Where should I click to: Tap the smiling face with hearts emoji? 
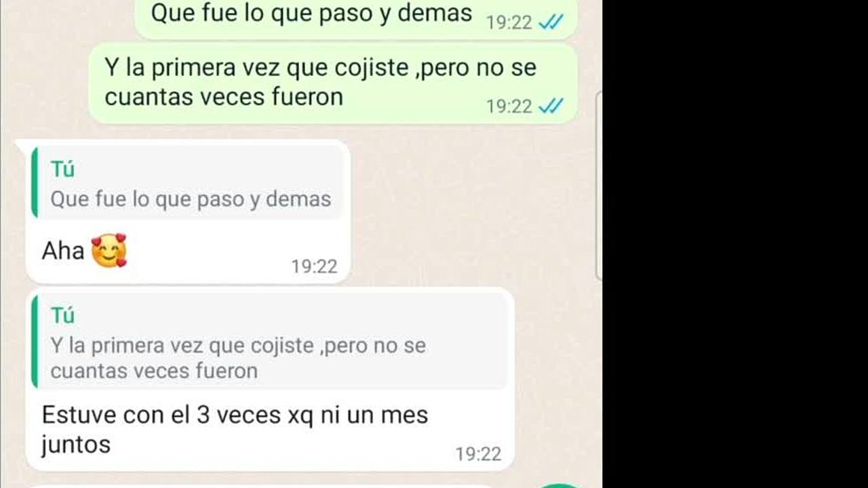[x=109, y=251]
